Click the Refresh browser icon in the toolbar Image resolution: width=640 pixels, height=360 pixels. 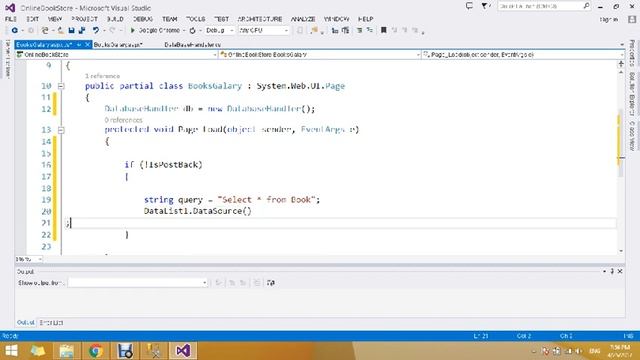click(x=193, y=31)
